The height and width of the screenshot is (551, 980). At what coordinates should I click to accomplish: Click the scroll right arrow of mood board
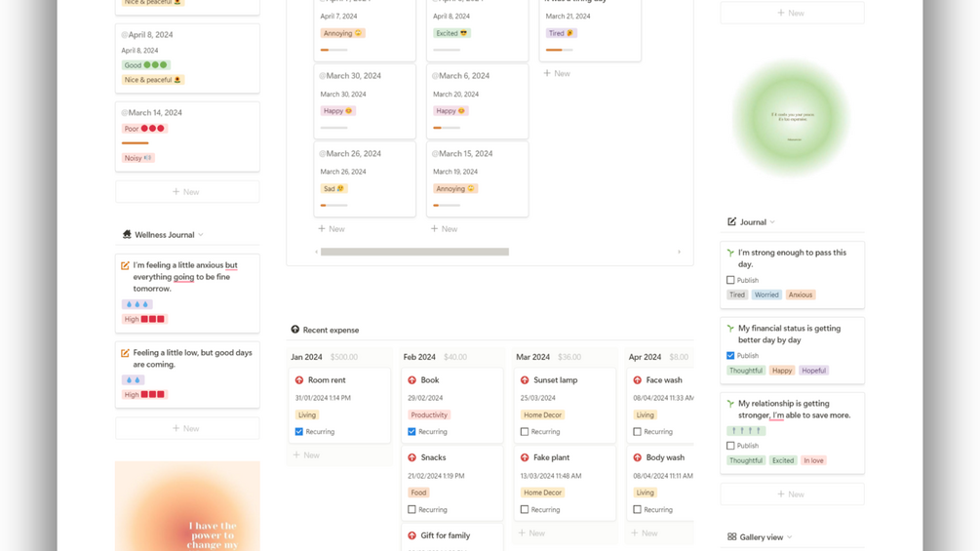click(x=680, y=252)
